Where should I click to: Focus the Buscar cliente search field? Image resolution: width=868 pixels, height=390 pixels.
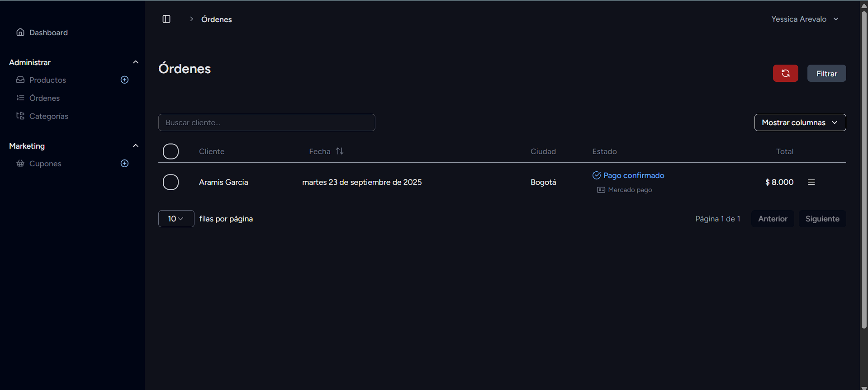266,122
